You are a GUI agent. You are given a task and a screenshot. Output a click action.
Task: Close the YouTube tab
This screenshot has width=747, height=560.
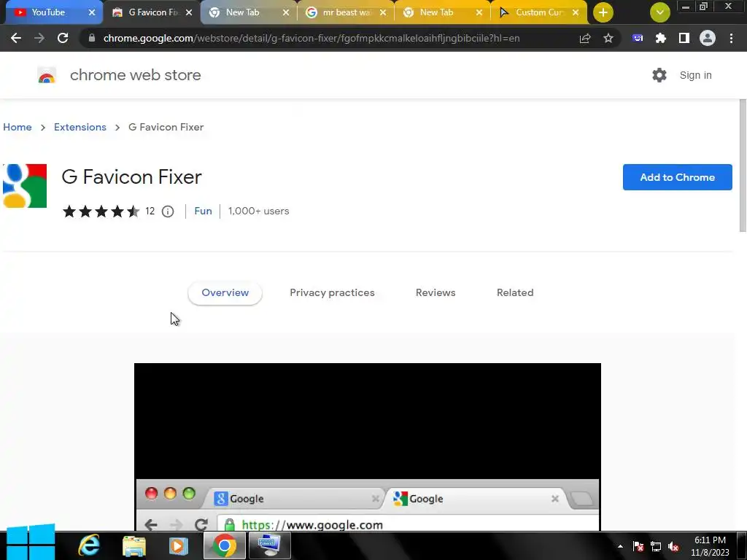92,12
